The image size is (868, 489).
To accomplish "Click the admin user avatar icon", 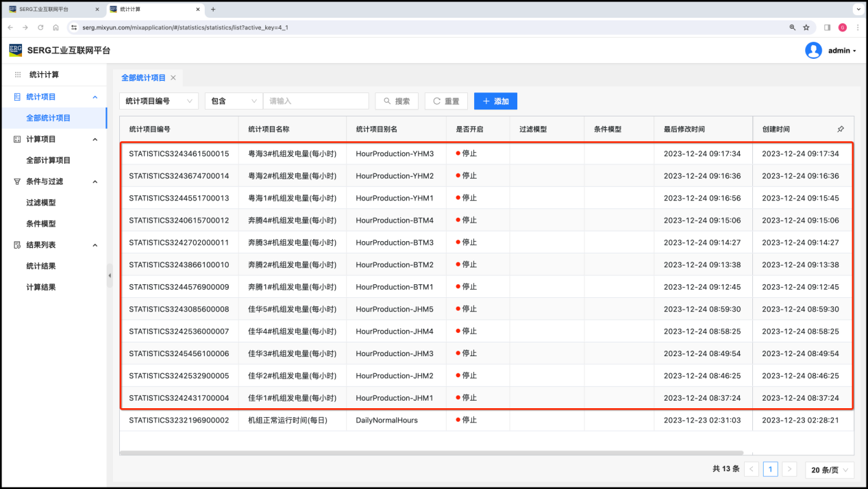I will pos(813,51).
